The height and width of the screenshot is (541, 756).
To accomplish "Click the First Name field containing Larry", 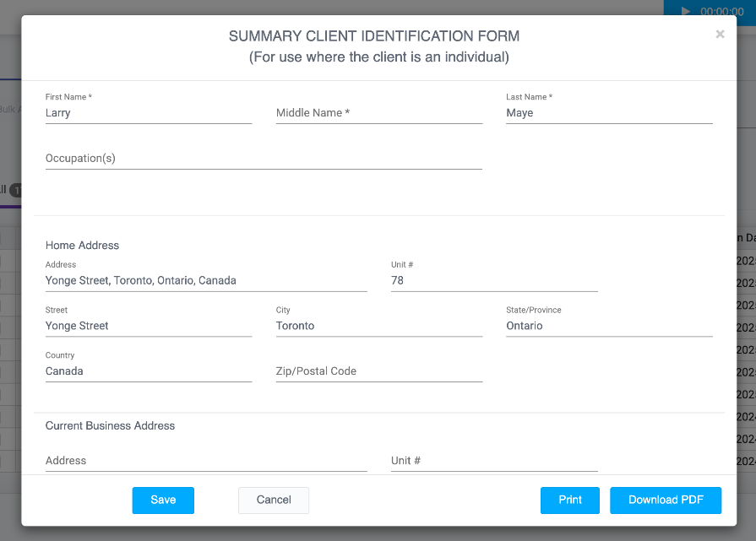I will click(x=148, y=113).
